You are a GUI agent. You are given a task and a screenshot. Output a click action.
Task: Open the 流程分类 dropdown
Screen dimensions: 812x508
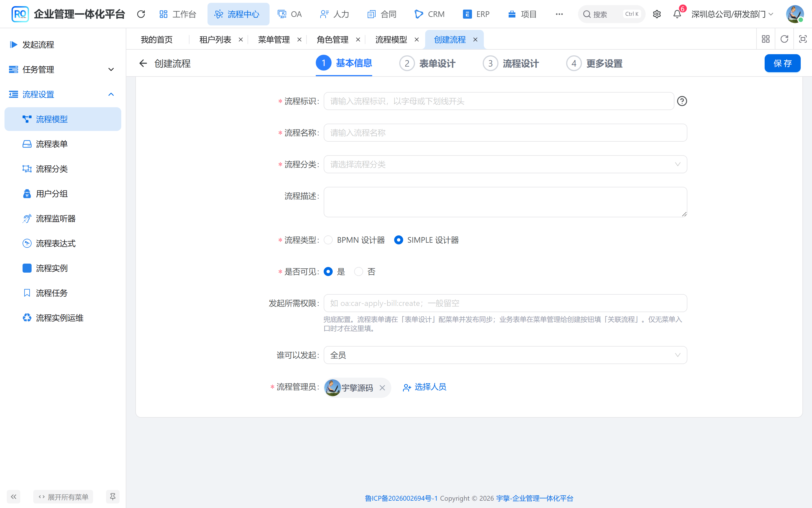[x=505, y=164]
